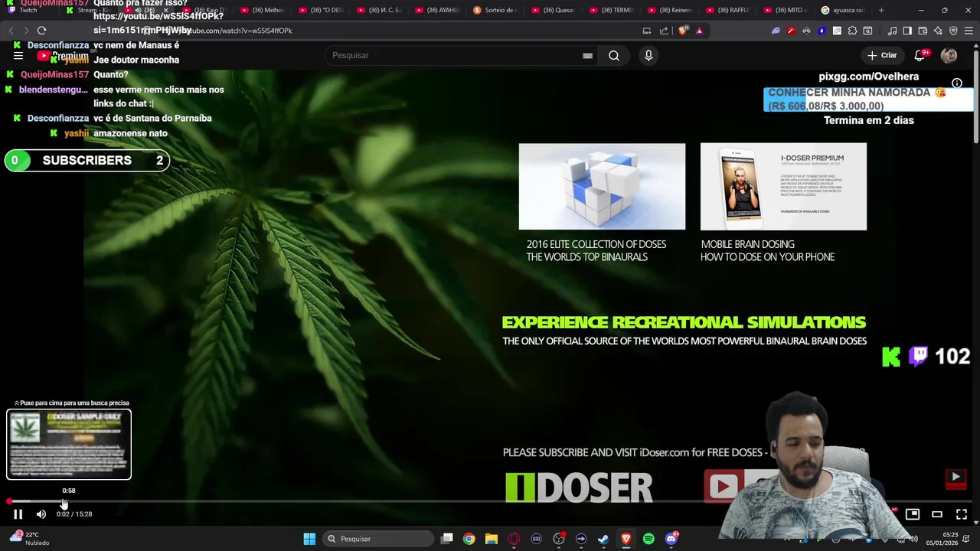This screenshot has width=980, height=551.
Task: Click chat username blendenstengu
Action: (x=53, y=90)
